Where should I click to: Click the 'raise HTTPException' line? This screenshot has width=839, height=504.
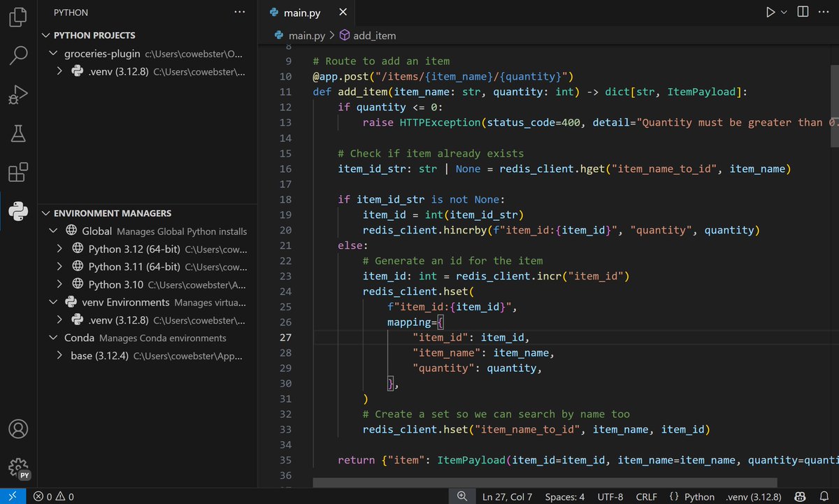[x=600, y=122]
